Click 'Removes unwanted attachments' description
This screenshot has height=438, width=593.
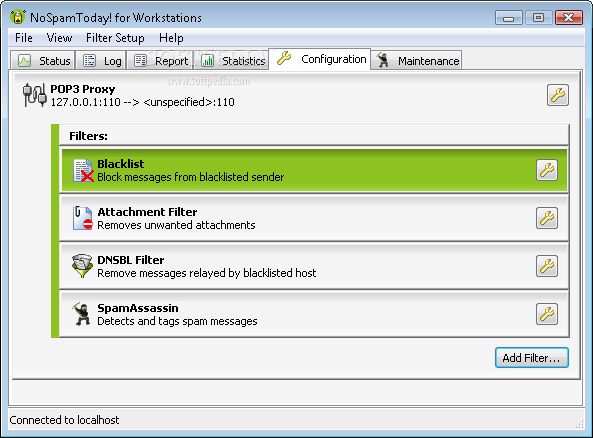point(176,225)
